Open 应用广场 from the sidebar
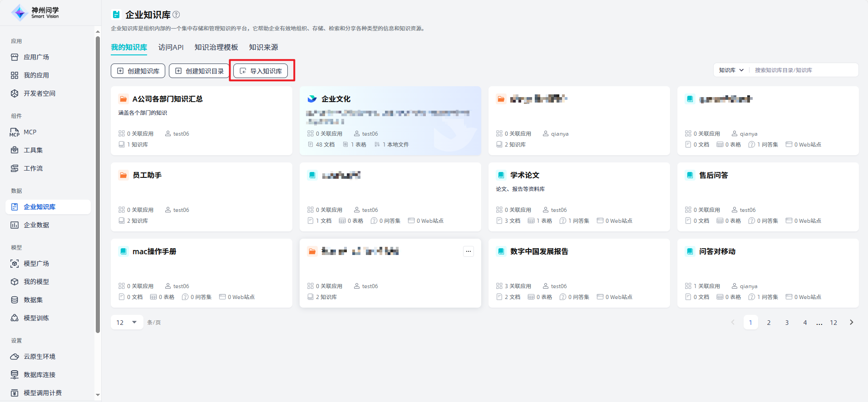This screenshot has width=868, height=402. point(36,57)
